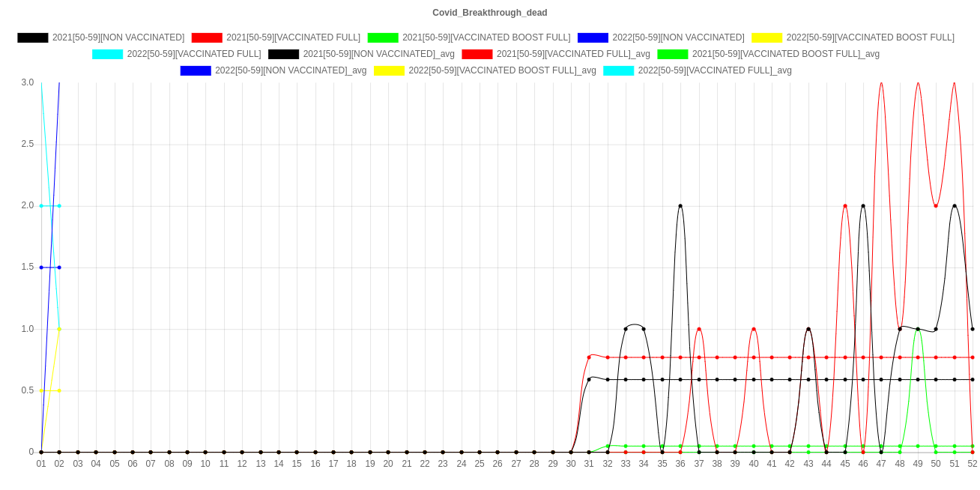Click cyan swatch for 2022 VACCINATED FULL_avg

618,70
